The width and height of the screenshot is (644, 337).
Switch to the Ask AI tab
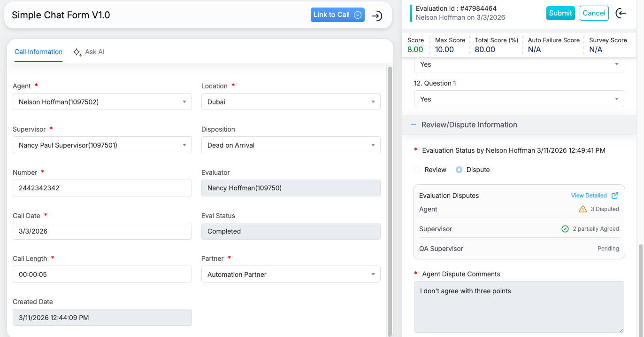tap(94, 52)
